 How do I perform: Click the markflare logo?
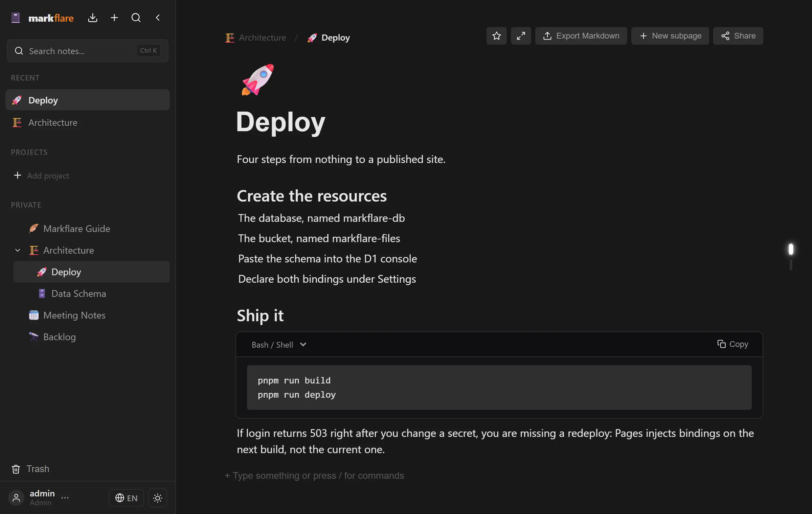point(42,18)
